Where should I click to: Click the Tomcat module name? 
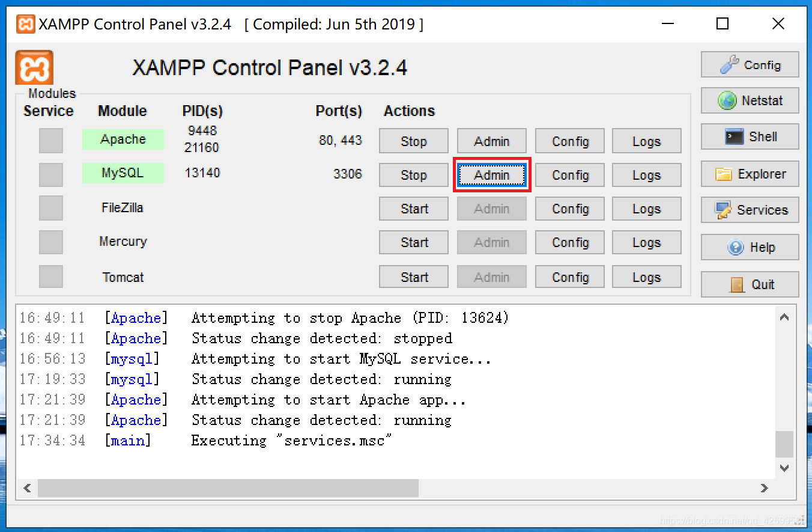tap(123, 277)
